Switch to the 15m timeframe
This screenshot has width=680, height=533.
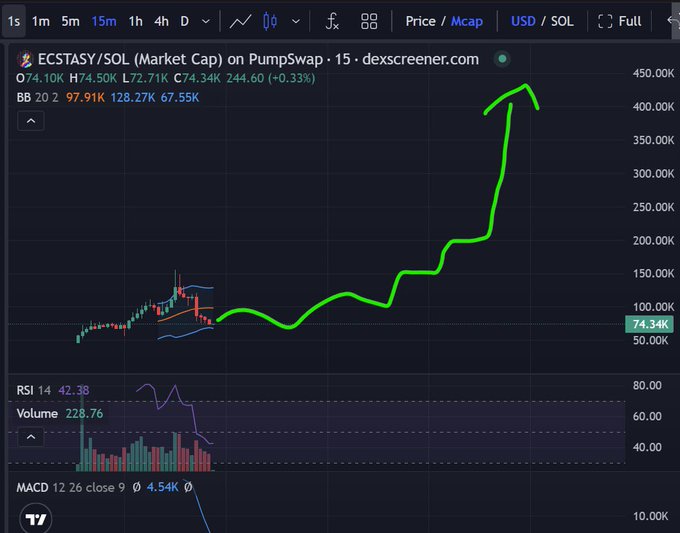point(104,21)
